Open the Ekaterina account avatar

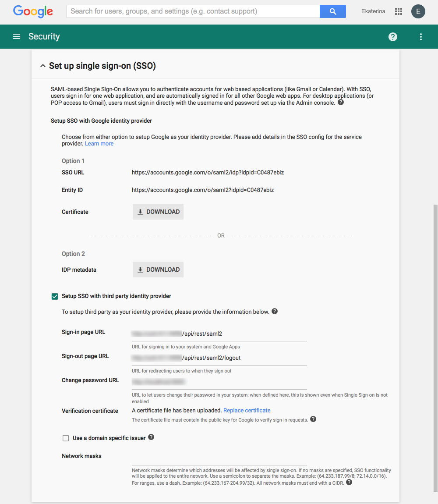pyautogui.click(x=418, y=11)
